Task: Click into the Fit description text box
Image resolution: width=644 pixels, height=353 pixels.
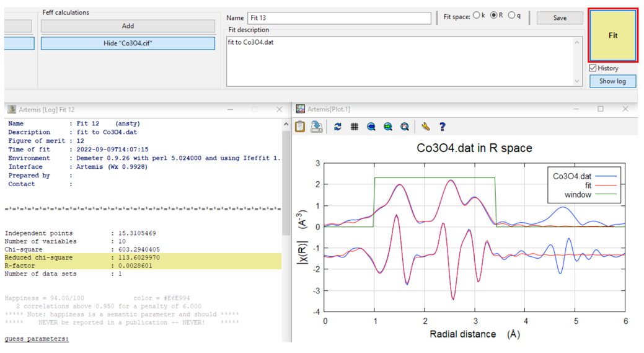Action: (x=399, y=61)
